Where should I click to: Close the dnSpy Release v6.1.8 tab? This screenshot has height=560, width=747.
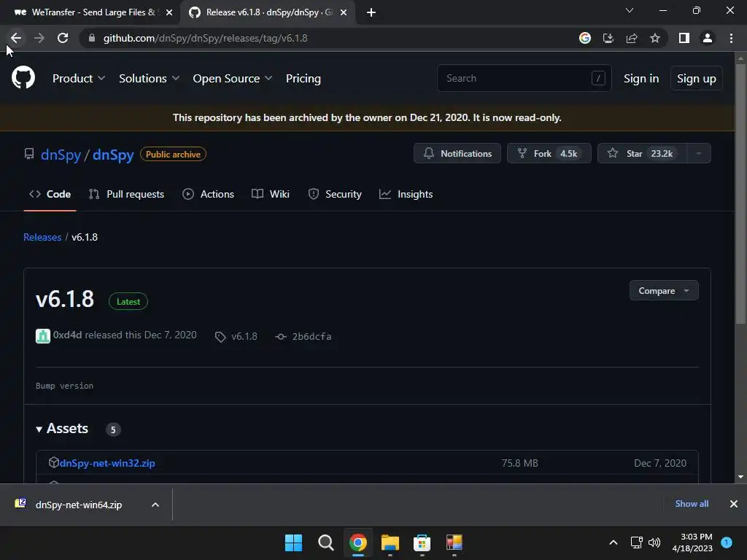[x=344, y=12]
